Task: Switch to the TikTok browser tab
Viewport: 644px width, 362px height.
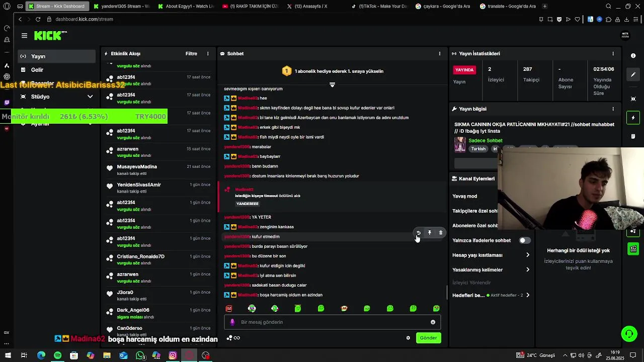Action: [x=380, y=6]
